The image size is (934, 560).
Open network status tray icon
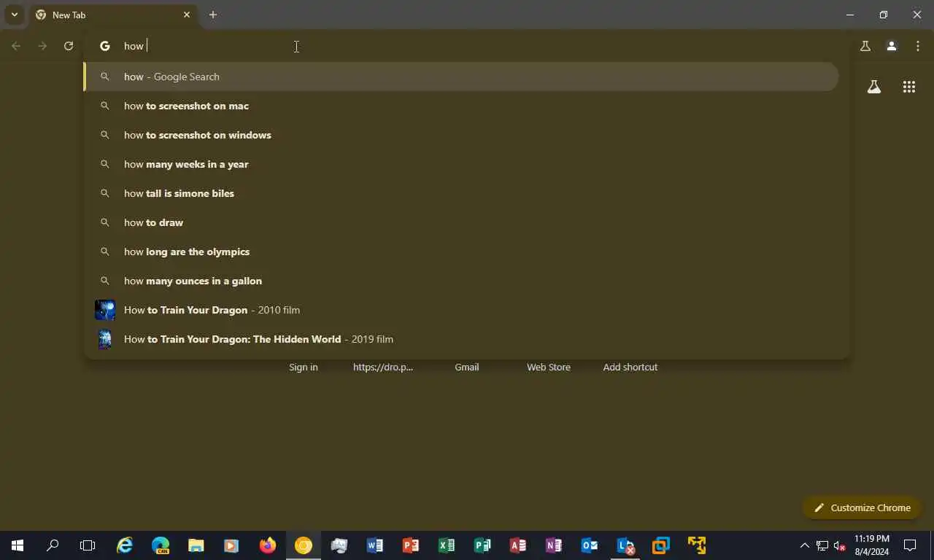[822, 545]
